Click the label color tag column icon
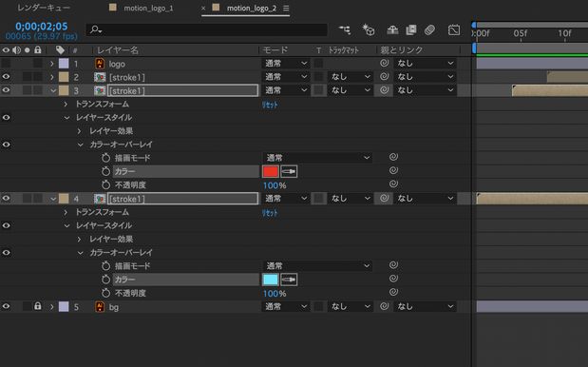 [60, 49]
